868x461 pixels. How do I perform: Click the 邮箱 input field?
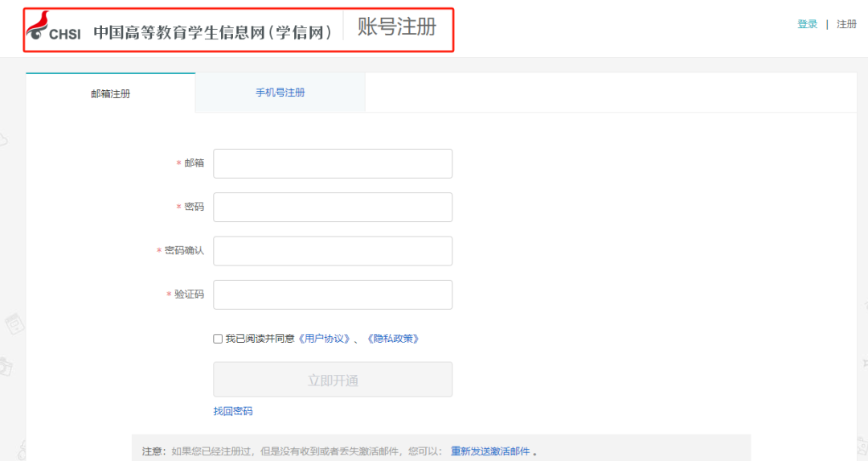point(333,163)
